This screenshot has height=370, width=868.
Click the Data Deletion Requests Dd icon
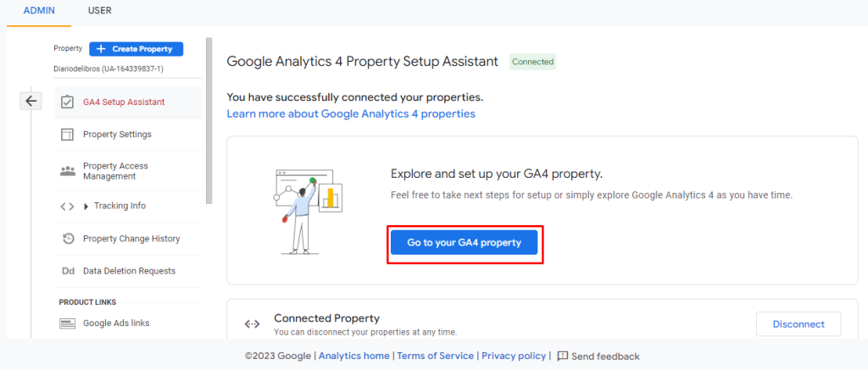point(68,271)
